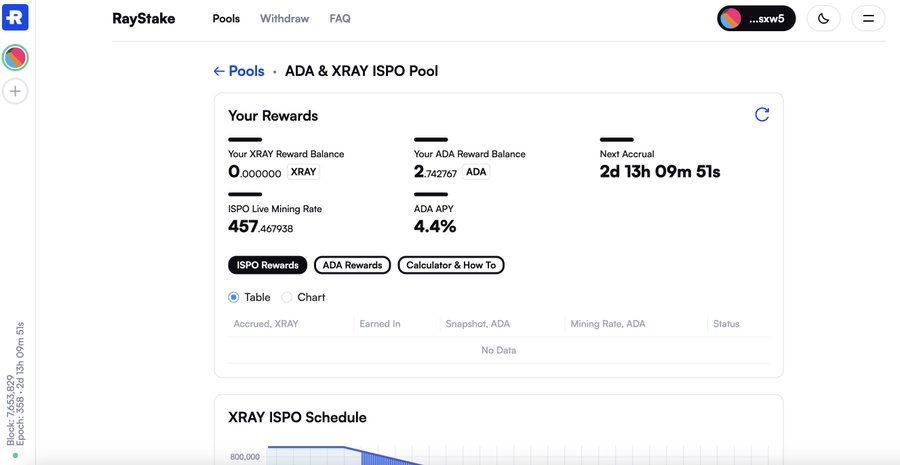Click ADA token badge

click(x=476, y=172)
